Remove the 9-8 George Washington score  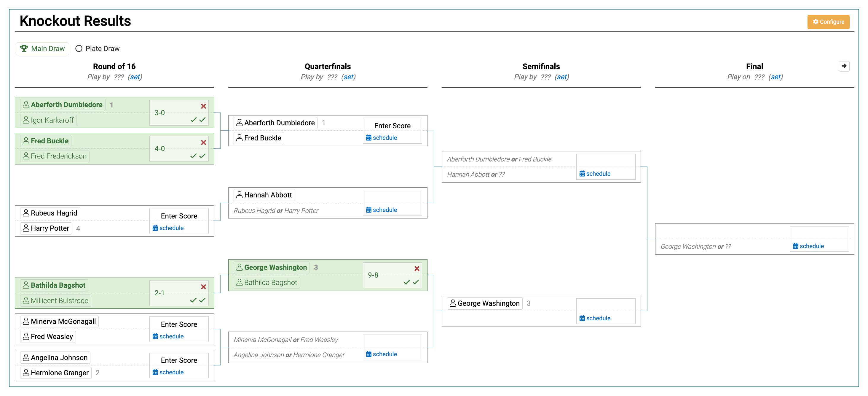click(417, 268)
